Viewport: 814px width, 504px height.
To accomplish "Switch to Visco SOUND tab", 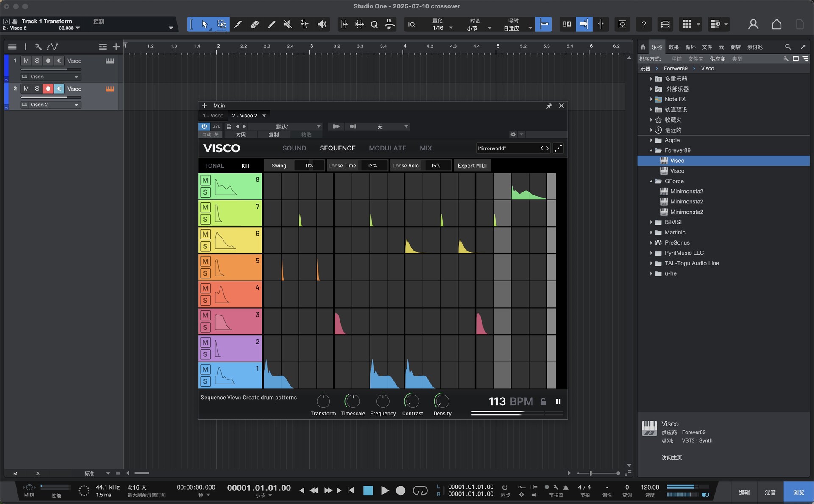I will coord(294,148).
